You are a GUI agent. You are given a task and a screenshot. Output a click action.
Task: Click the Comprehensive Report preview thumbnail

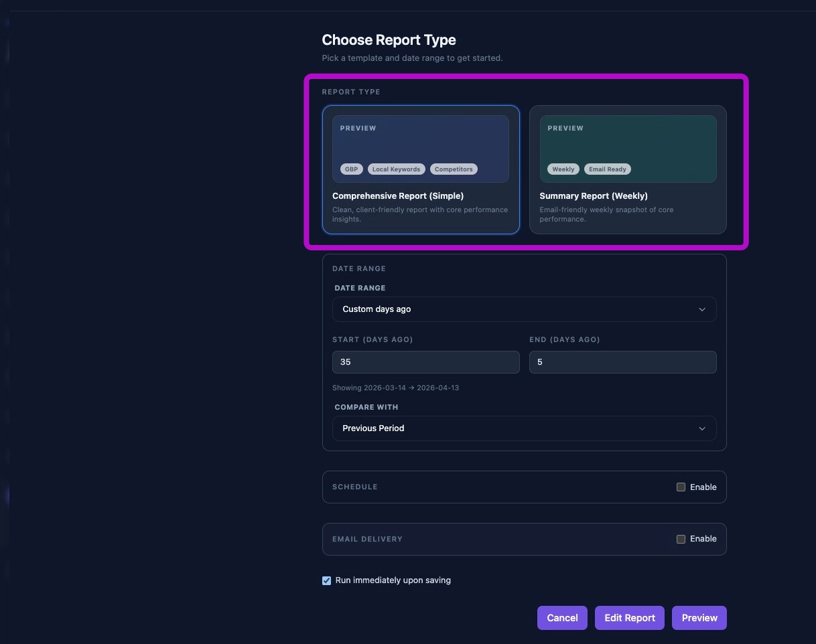tap(421, 149)
